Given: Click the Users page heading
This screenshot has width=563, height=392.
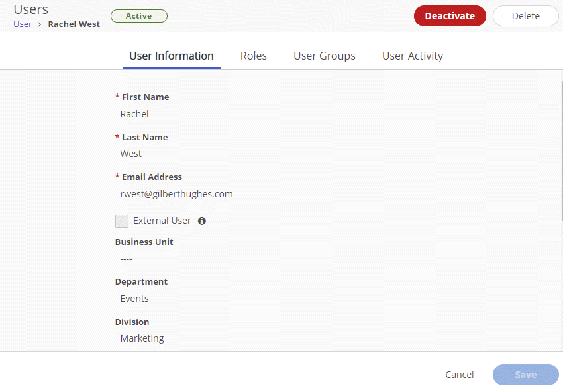Looking at the screenshot, I should tap(30, 9).
